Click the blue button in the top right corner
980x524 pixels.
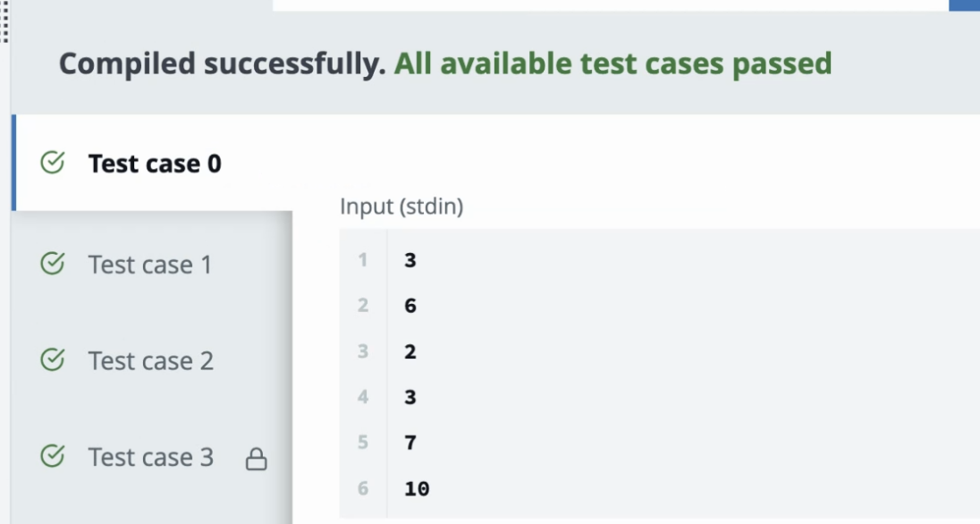(965, 4)
